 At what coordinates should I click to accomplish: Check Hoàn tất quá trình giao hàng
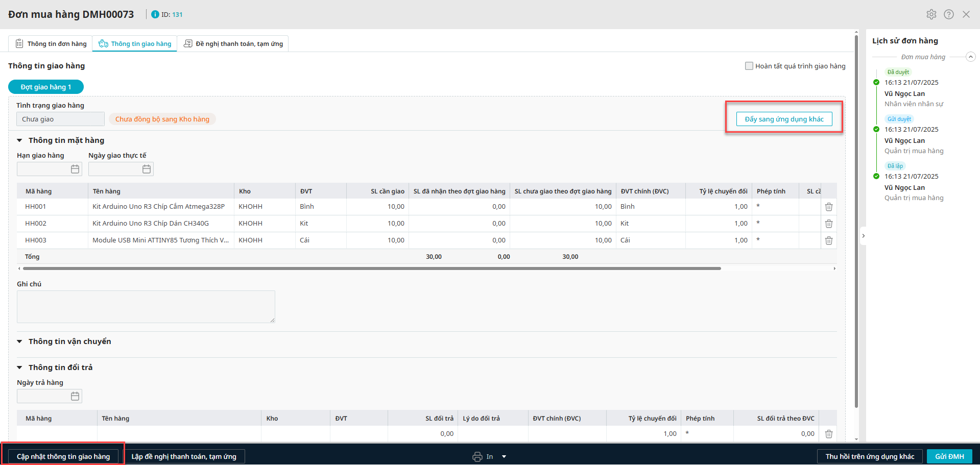(x=749, y=66)
